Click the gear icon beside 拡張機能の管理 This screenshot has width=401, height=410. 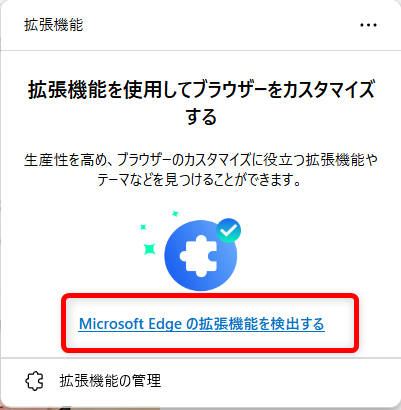click(x=34, y=381)
